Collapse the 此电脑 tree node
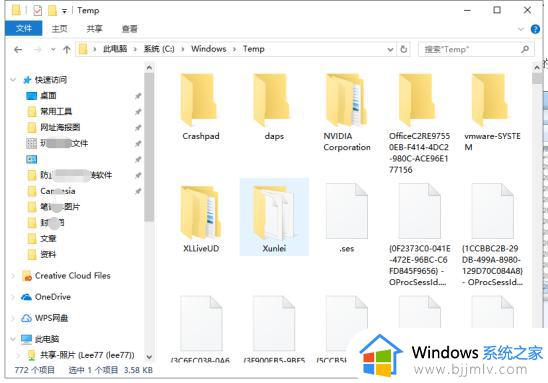This screenshot has height=383, width=548. click(x=13, y=339)
